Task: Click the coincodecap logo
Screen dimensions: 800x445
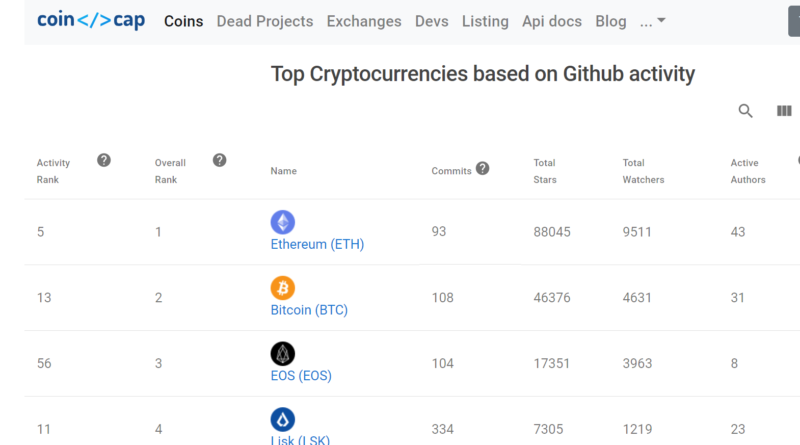Action: (91, 20)
